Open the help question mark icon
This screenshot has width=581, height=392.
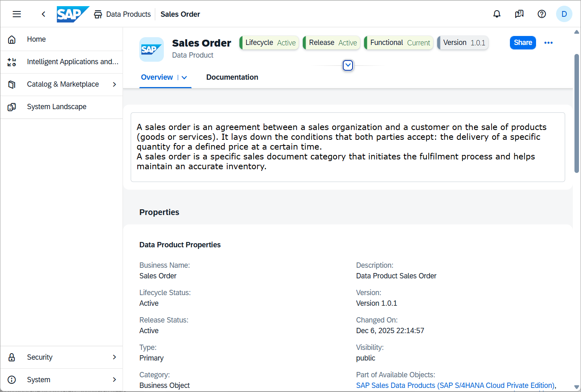[x=542, y=14]
